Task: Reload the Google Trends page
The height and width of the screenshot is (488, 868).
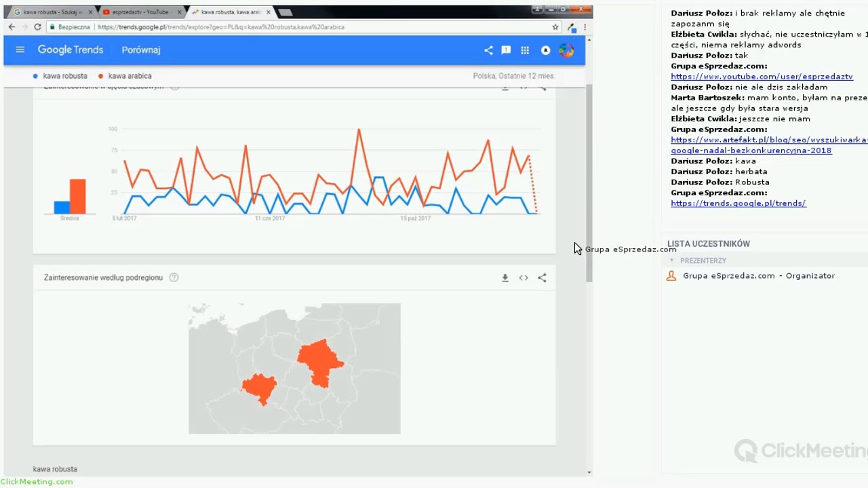Action: pyautogui.click(x=38, y=27)
